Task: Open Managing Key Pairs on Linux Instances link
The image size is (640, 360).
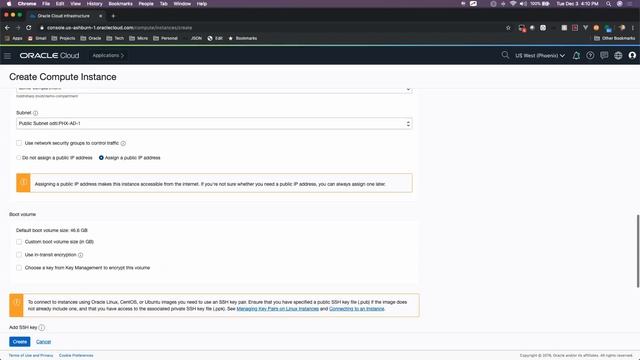Action: pyautogui.click(x=278, y=309)
